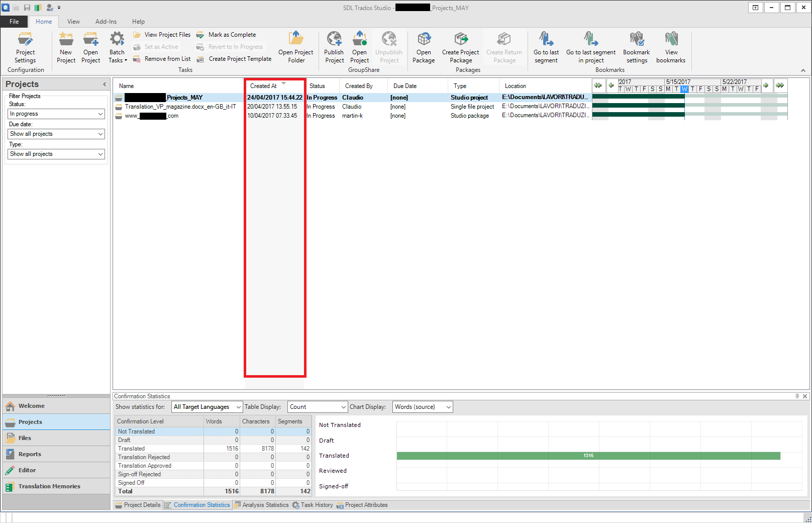Screen dimensions: 812x523
Task: Go to the Welcome view
Action: [x=56, y=406]
